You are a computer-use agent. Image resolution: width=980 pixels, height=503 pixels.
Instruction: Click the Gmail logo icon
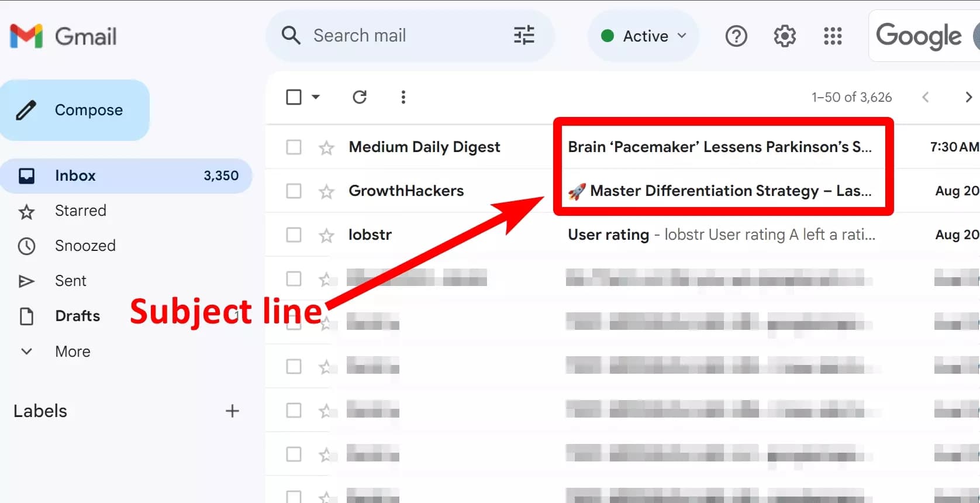click(x=26, y=36)
